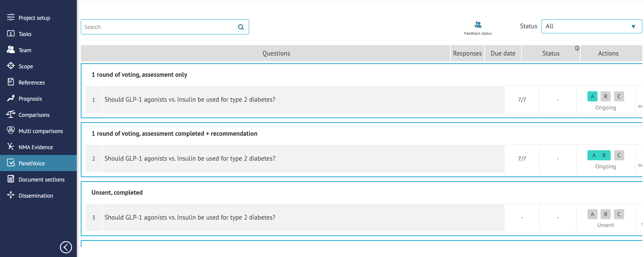Open question 2 about GLP-1 agonists
644x257 pixels.
(x=190, y=159)
